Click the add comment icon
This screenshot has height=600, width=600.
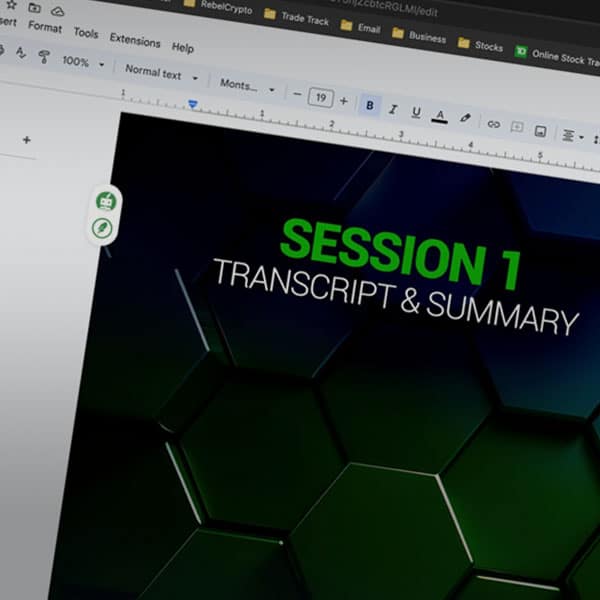[x=517, y=127]
